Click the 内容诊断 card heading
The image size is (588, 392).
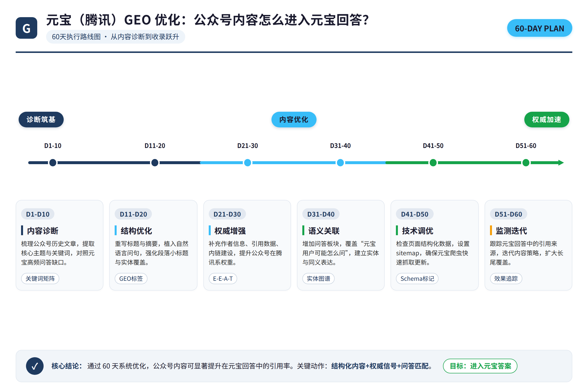42,231
